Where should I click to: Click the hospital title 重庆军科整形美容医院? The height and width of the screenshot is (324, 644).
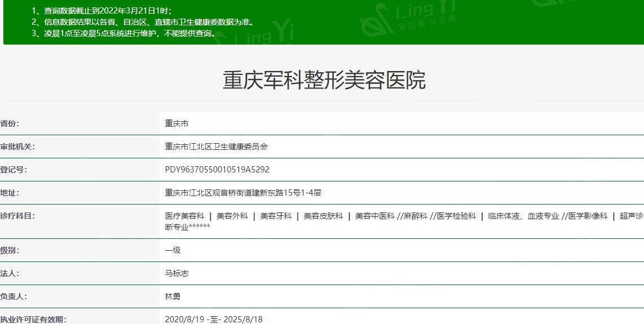point(324,80)
